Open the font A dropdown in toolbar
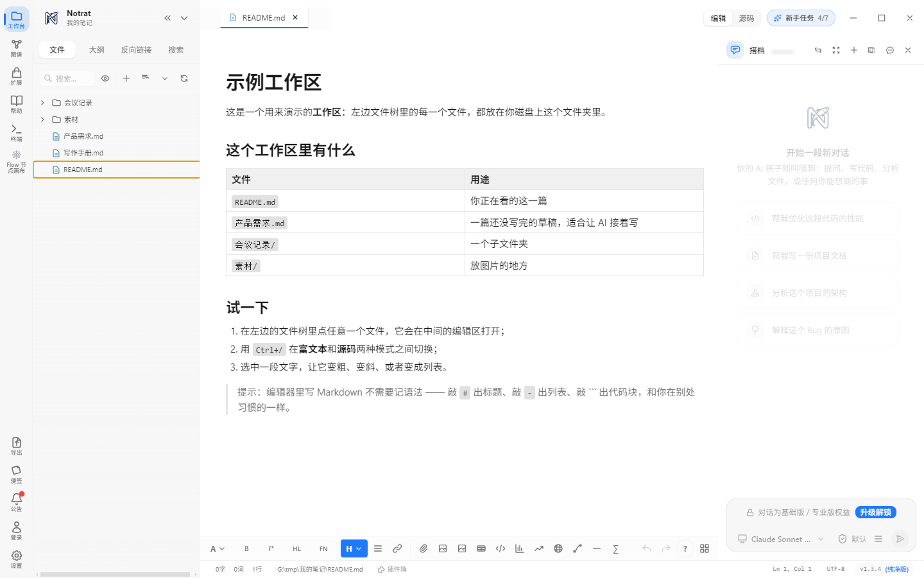924x578 pixels. (x=218, y=548)
